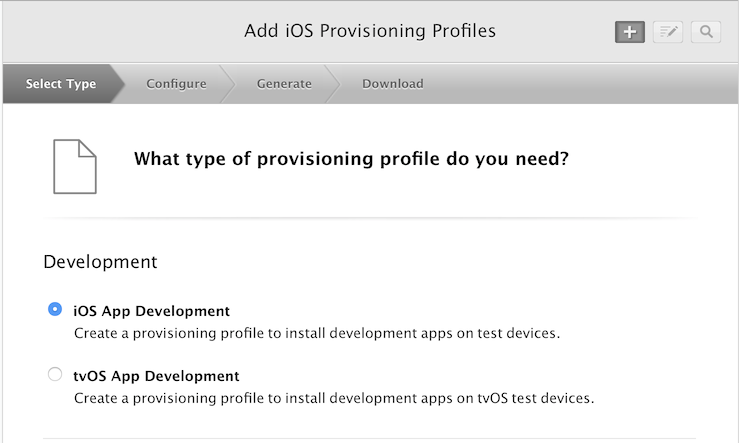
Task: Go to the Configure step
Action: click(x=176, y=84)
